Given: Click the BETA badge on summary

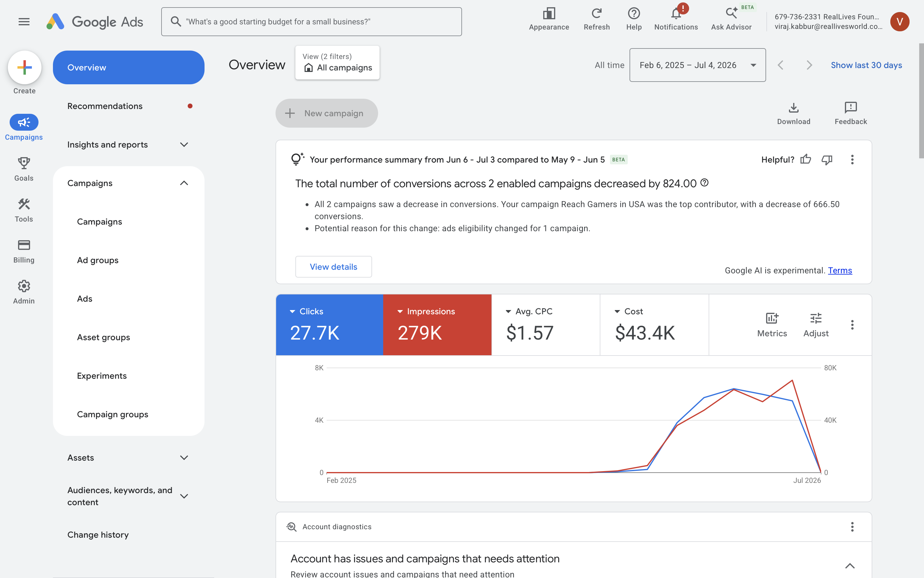Looking at the screenshot, I should (618, 160).
